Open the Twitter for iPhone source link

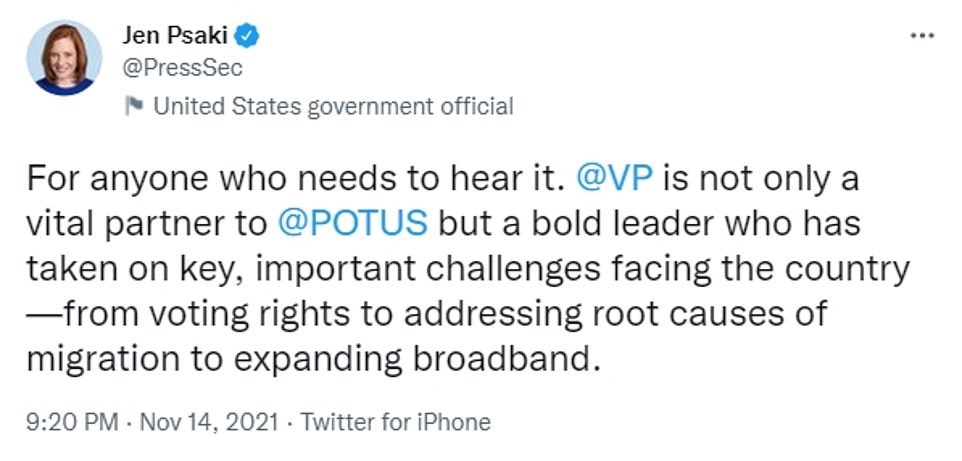(x=395, y=422)
